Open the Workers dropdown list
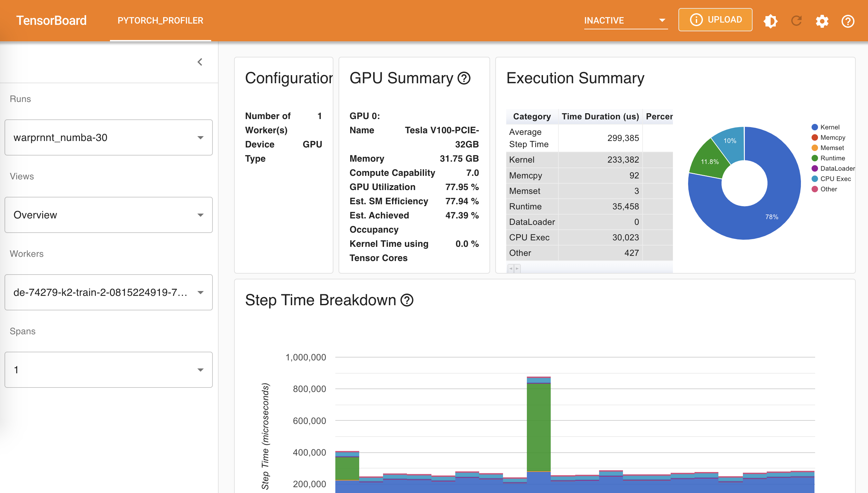Viewport: 868px width, 493px height. pos(109,292)
